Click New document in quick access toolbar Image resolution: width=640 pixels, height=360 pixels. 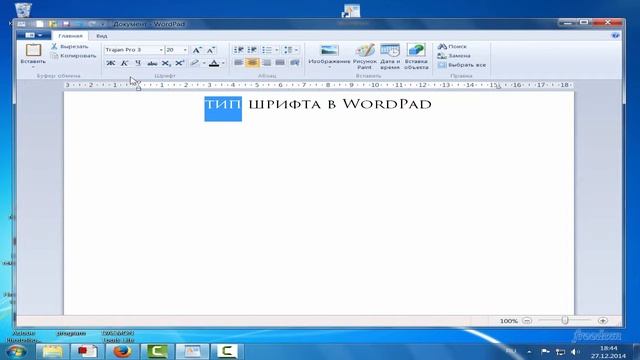pyautogui.click(x=39, y=24)
